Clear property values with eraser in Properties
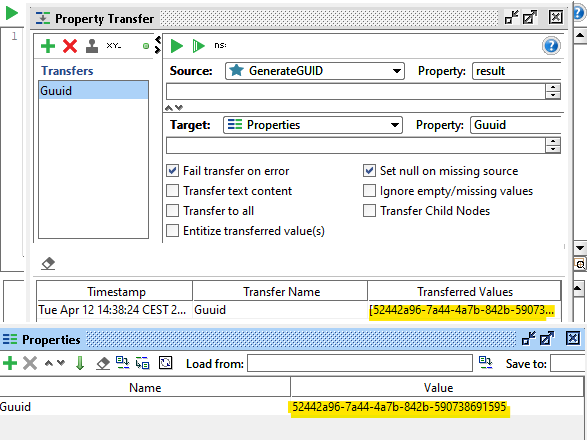 (103, 363)
